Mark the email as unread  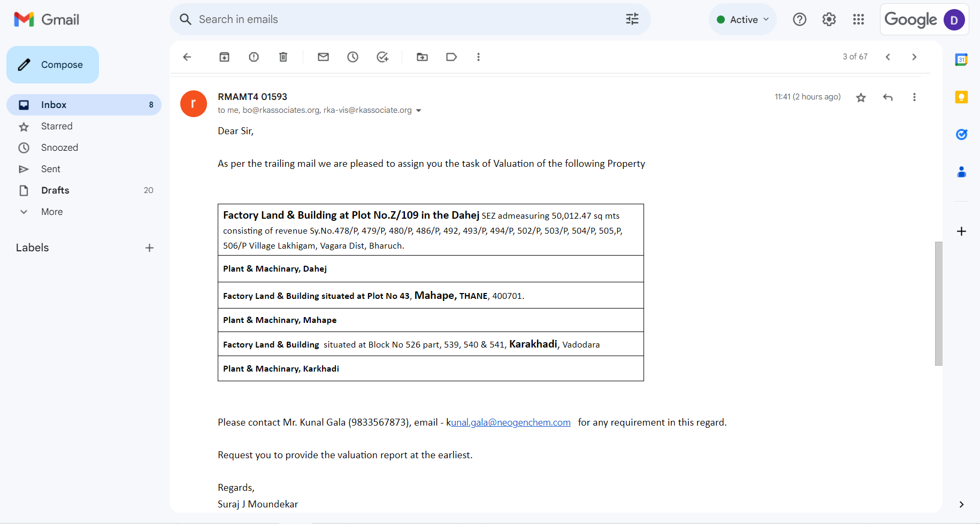(x=324, y=57)
